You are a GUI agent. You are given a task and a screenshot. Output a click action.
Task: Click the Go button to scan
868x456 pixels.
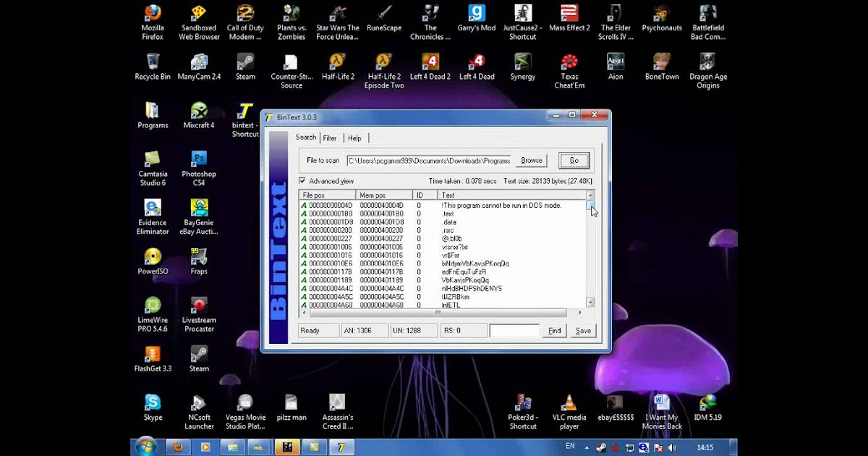point(574,161)
